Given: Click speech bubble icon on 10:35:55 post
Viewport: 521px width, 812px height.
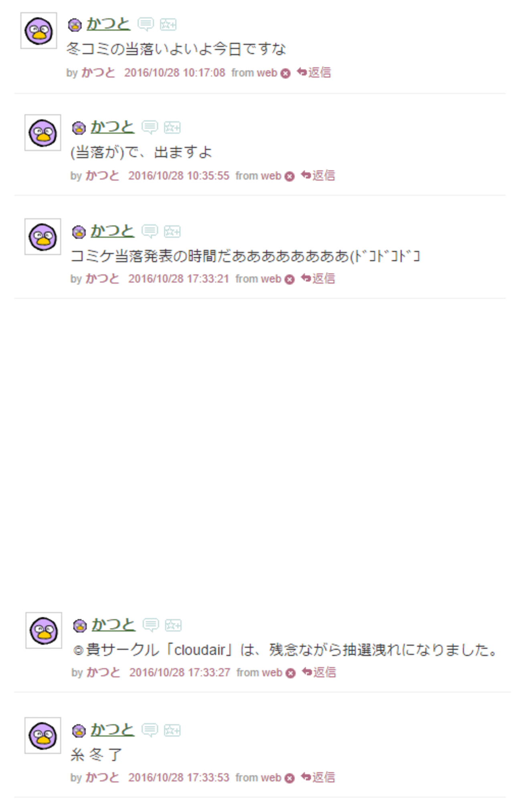Looking at the screenshot, I should pyautogui.click(x=149, y=128).
